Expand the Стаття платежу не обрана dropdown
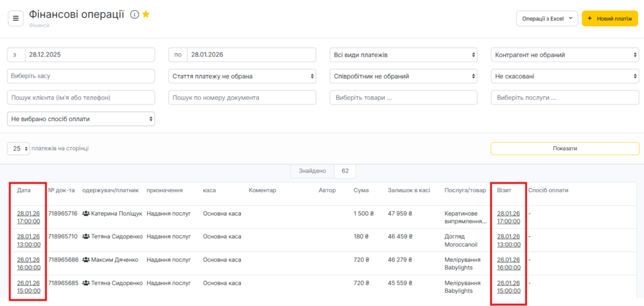This screenshot has width=644, height=306. (242, 76)
